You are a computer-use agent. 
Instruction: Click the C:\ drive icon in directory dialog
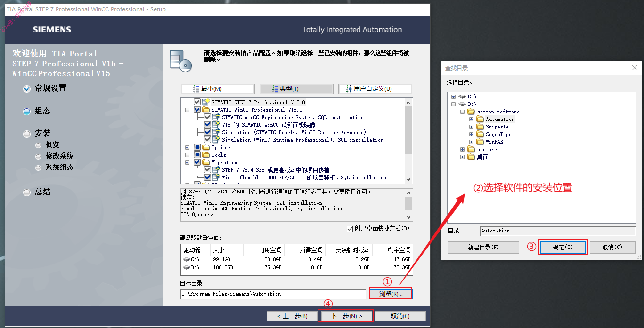[x=462, y=96]
